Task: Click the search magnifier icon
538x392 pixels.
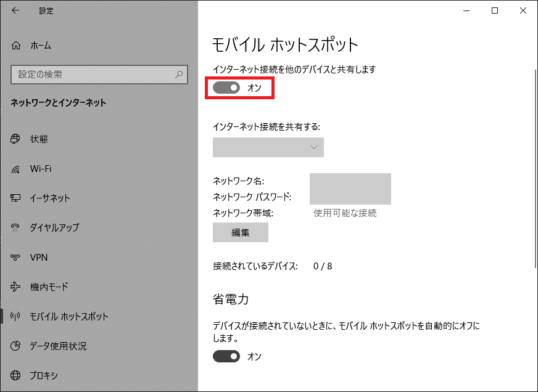Action: click(x=179, y=75)
